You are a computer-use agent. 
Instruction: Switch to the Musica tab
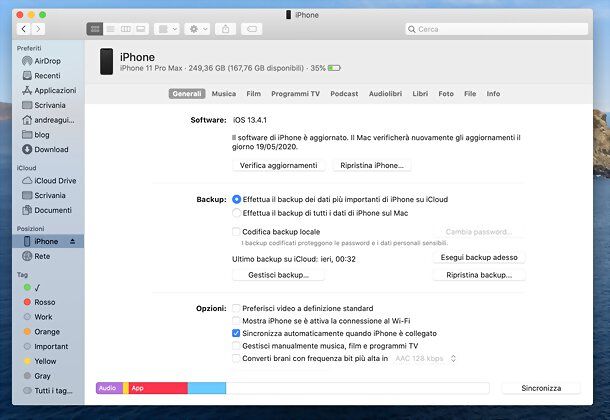click(224, 94)
